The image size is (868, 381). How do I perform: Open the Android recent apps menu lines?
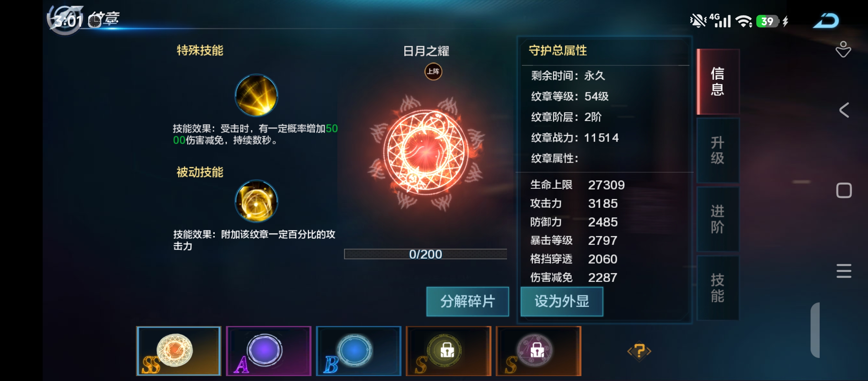tap(844, 271)
